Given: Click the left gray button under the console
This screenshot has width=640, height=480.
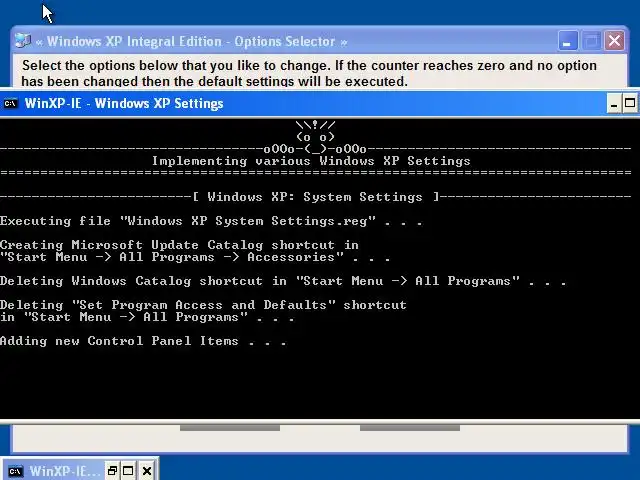Looking at the screenshot, I should (x=230, y=428).
